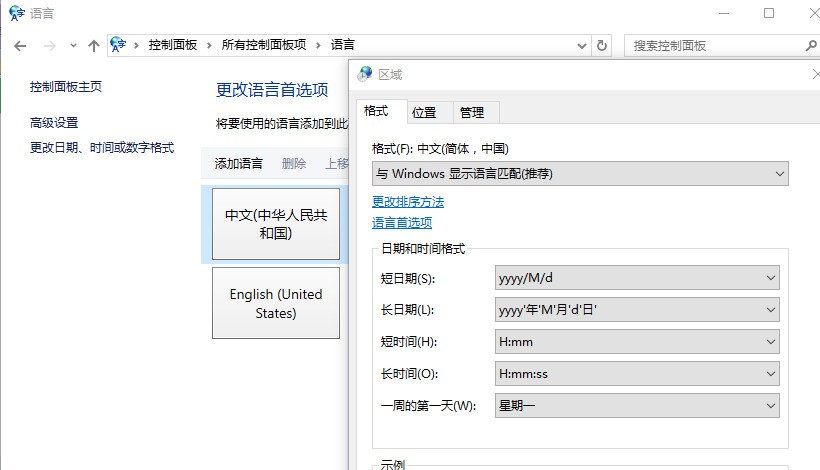Screen dimensions: 820x470
Task: Switch to the 位置 tab
Action: click(424, 112)
